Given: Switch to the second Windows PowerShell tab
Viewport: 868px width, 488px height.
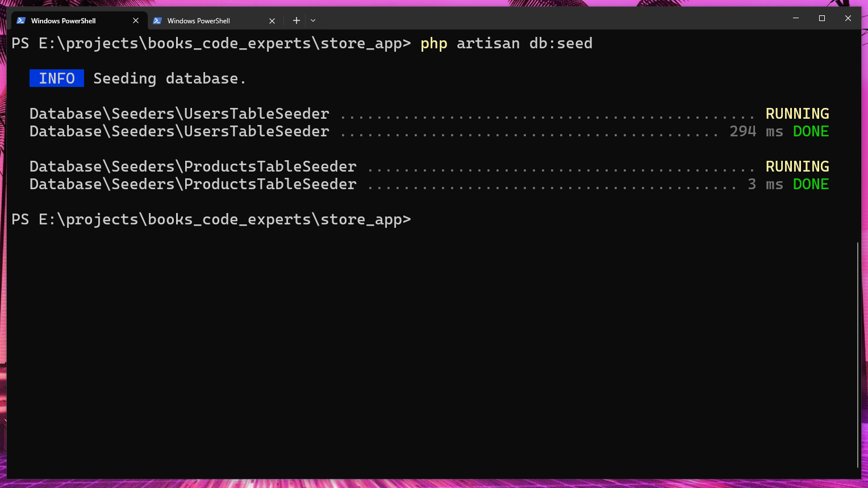Looking at the screenshot, I should pos(198,20).
